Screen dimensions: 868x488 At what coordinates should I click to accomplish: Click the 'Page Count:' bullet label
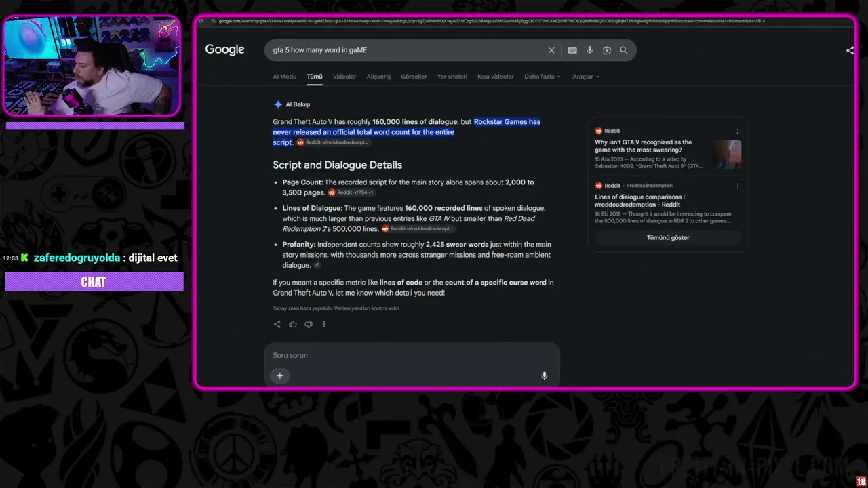(x=302, y=182)
